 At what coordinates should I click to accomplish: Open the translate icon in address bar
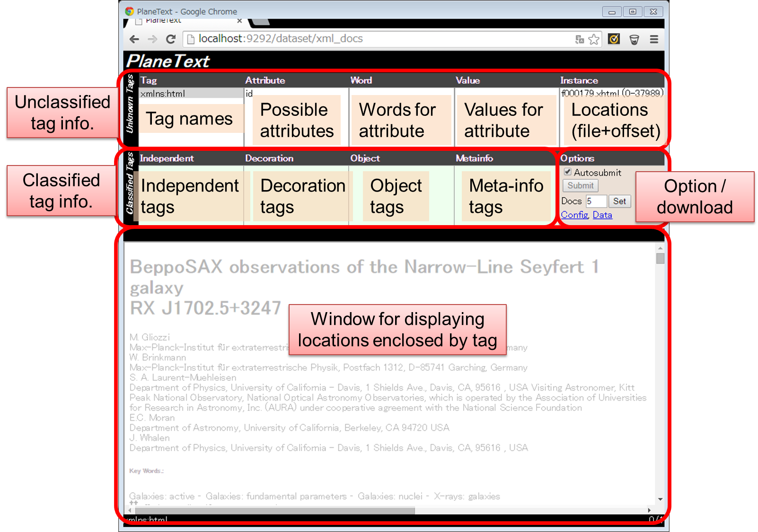[580, 39]
